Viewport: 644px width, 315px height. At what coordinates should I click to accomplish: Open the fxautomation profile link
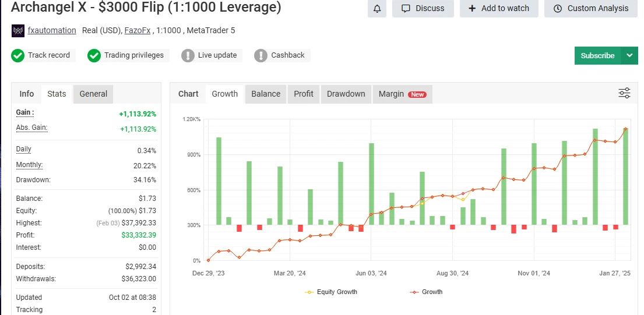(52, 30)
